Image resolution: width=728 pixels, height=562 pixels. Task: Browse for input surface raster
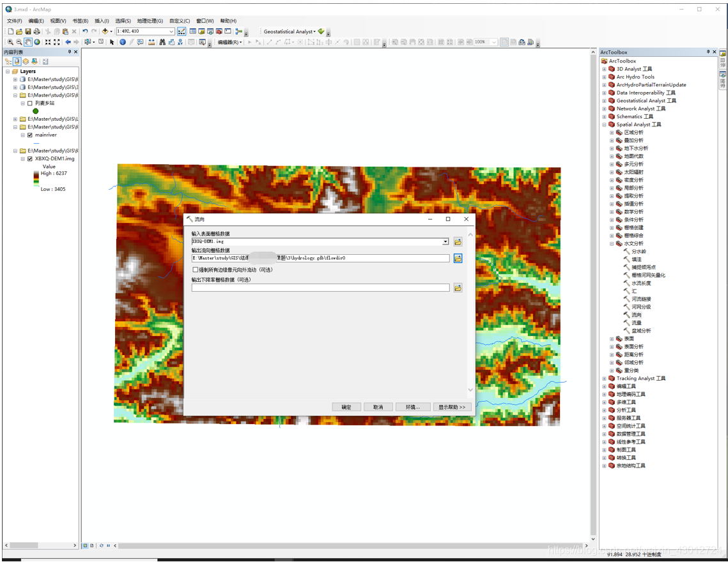click(x=458, y=242)
